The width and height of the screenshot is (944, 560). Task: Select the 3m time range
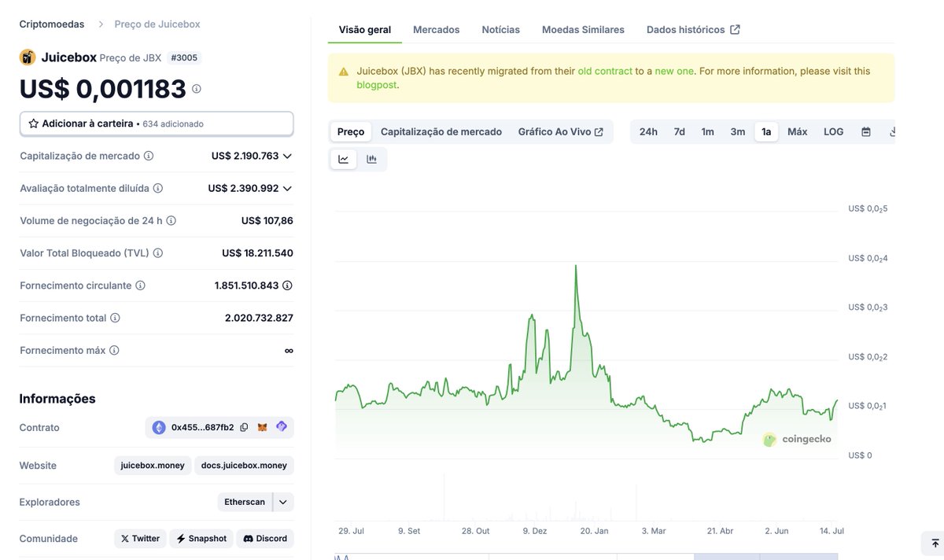point(738,132)
